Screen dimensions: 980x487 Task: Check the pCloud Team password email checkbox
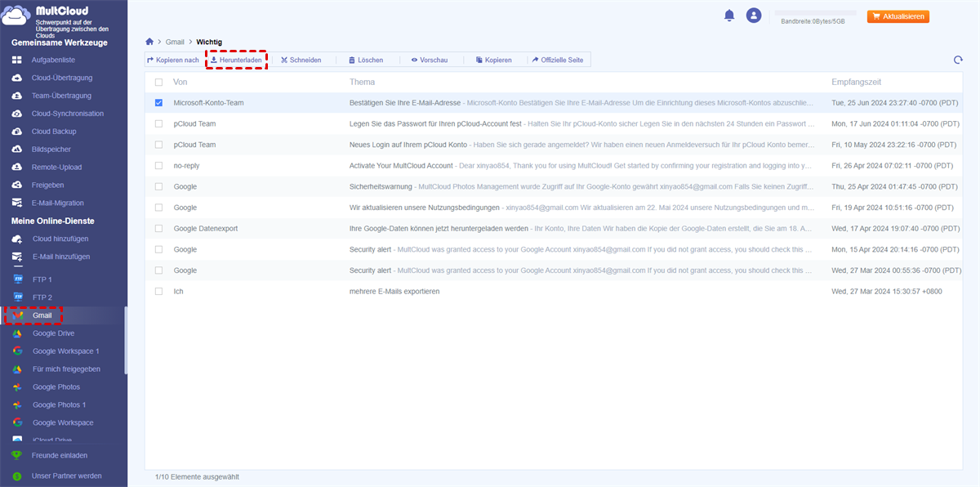tap(158, 123)
